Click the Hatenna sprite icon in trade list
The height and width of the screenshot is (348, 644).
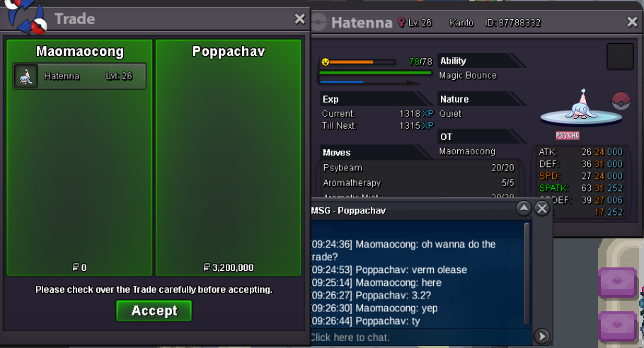26,76
